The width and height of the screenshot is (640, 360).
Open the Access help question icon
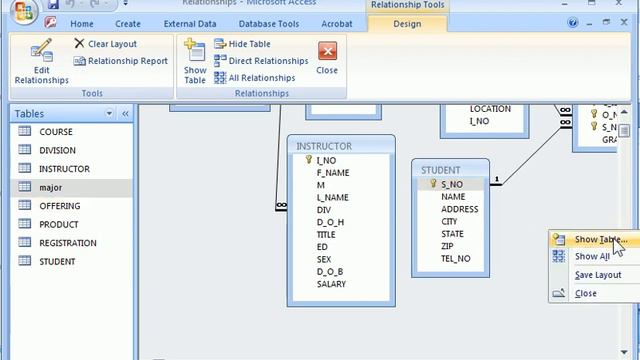tap(573, 22)
